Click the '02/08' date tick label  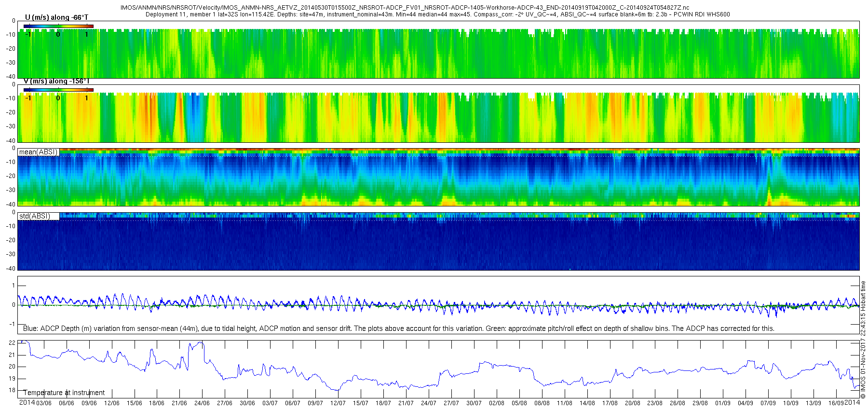(x=497, y=403)
